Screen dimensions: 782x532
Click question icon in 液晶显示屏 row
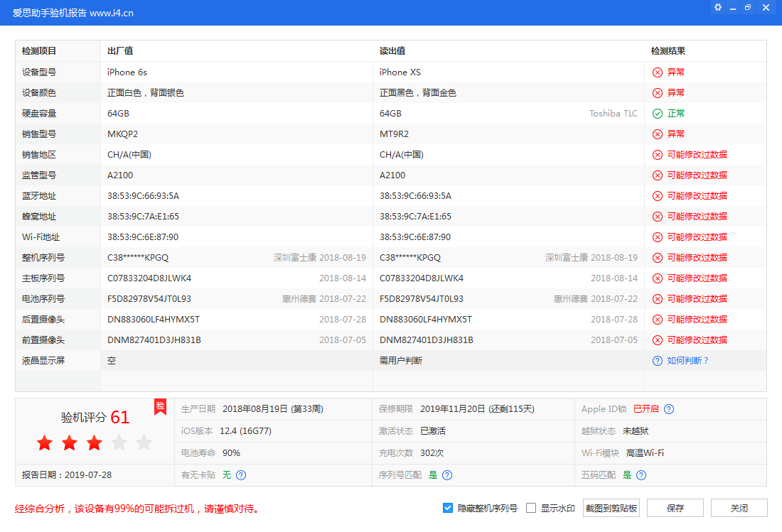click(658, 361)
